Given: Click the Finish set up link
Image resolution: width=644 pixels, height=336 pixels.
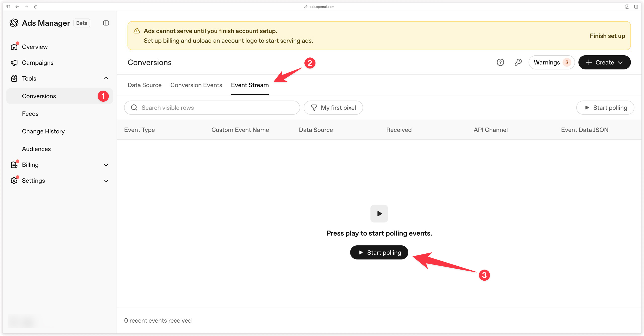Looking at the screenshot, I should pos(607,36).
